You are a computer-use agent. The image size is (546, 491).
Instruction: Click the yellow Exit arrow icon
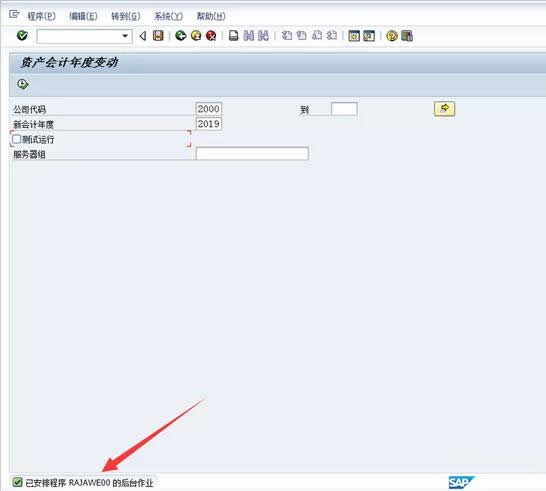196,36
